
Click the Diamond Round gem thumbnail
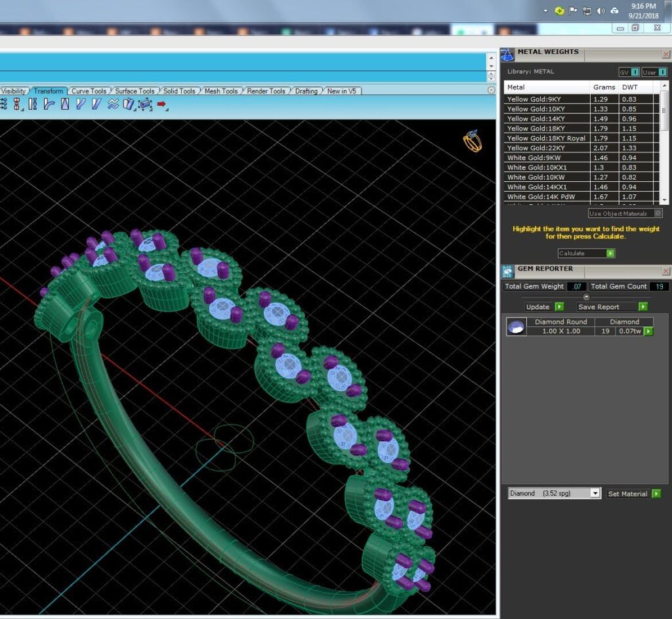point(516,327)
